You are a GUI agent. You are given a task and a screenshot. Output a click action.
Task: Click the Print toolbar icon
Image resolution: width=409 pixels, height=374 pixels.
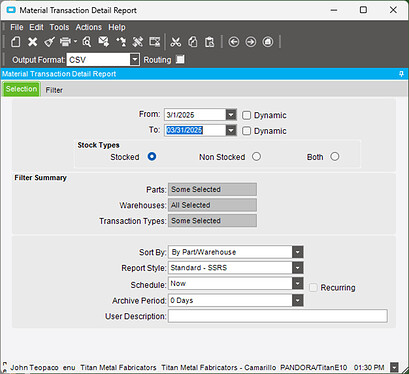coord(65,42)
